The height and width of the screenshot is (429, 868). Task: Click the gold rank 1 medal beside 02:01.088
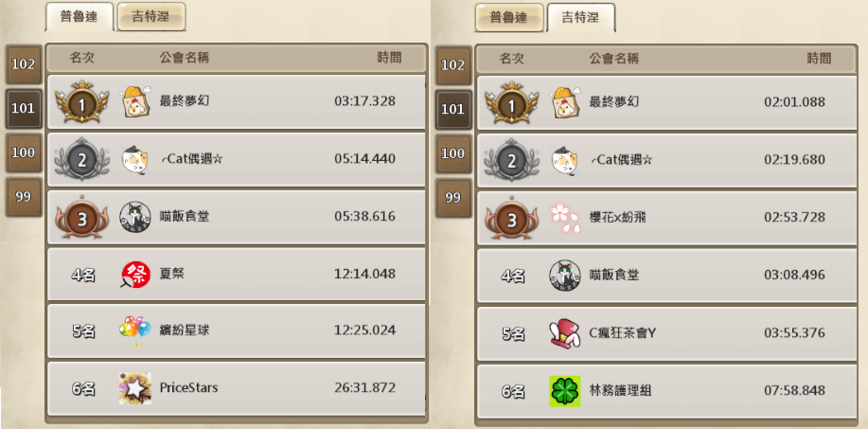click(512, 102)
